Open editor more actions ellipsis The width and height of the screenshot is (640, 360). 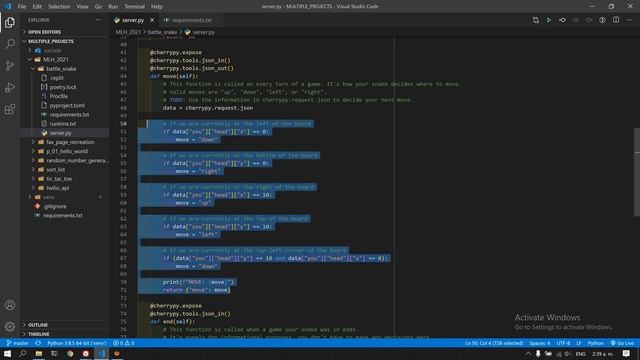click(x=629, y=20)
